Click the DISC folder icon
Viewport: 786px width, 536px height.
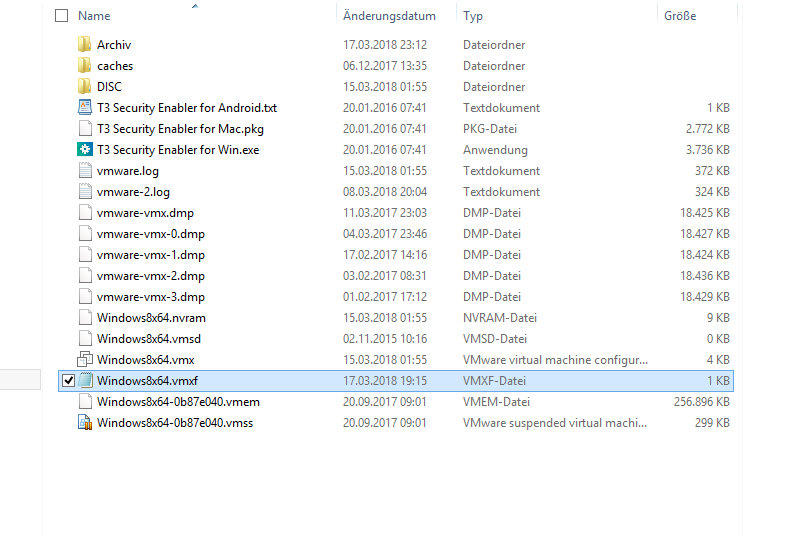[x=84, y=87]
